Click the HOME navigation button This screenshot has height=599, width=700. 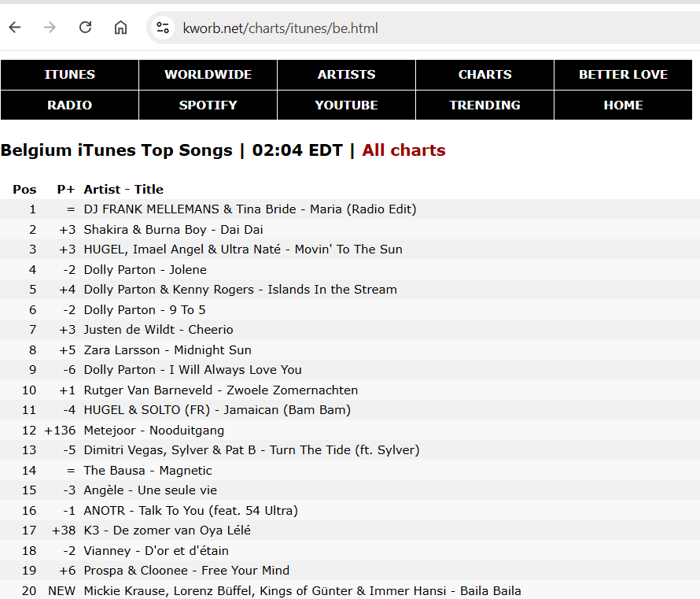[x=623, y=105]
